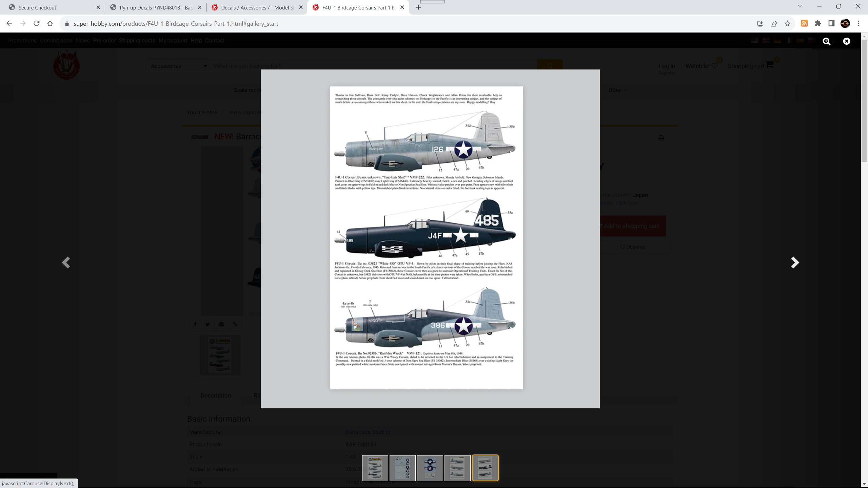
Task: Open the Shopping cart
Action: 750,65
